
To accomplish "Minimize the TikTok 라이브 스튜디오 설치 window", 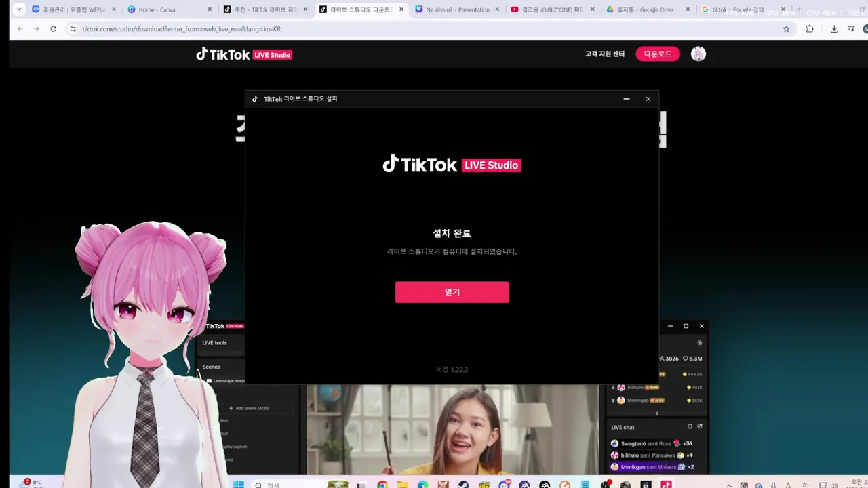I will pos(627,99).
